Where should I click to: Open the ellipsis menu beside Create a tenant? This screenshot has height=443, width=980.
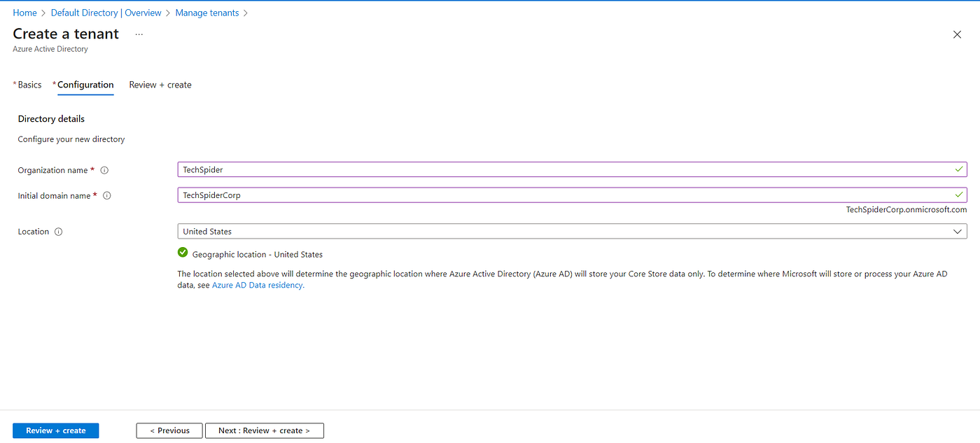pyautogui.click(x=139, y=34)
